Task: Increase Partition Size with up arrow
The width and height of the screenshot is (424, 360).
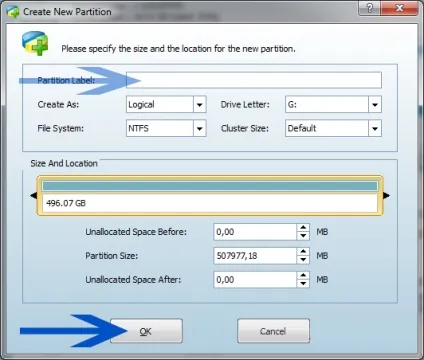Action: point(303,252)
